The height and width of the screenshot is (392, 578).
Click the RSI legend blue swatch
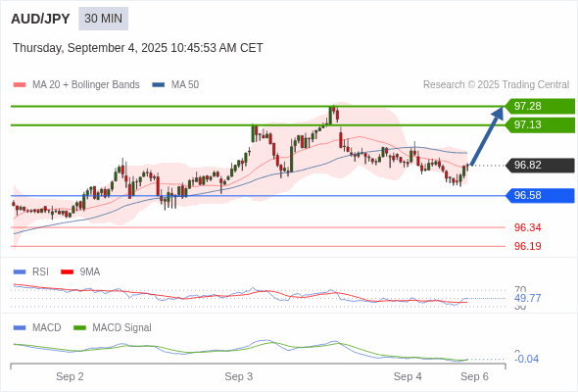[20, 272]
